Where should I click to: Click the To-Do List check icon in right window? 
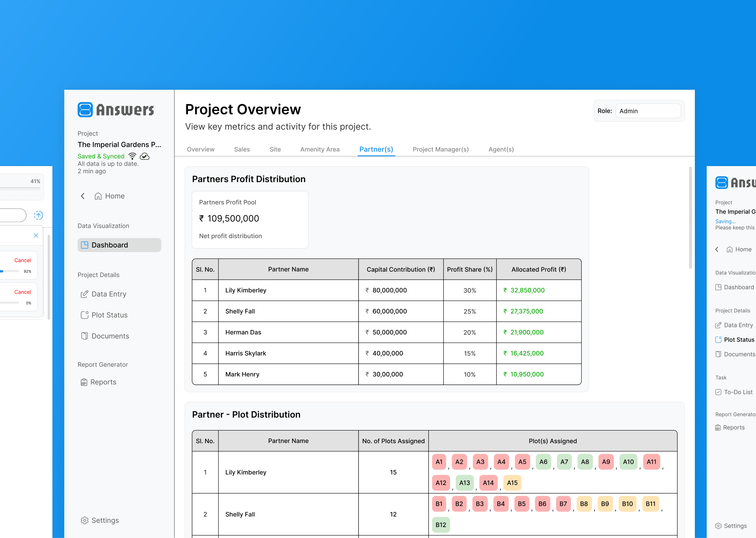(718, 392)
